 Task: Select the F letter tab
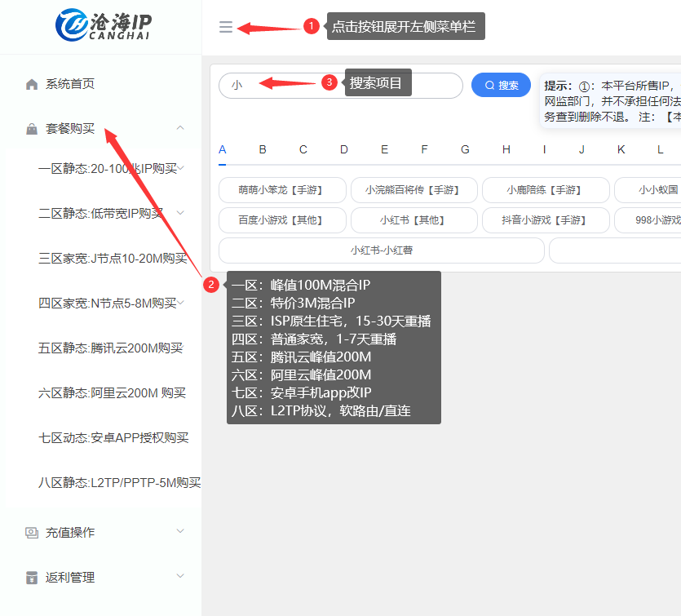click(x=424, y=150)
